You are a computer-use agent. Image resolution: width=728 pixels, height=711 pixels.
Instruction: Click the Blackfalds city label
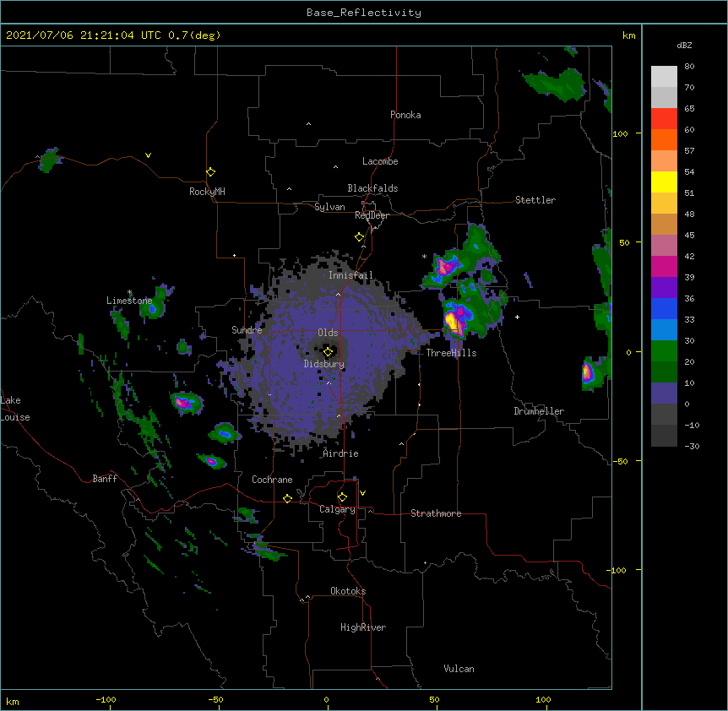pos(372,188)
